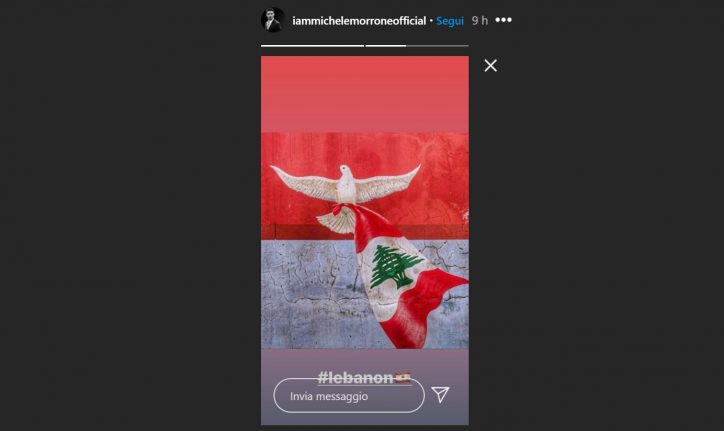Click the 9 h timestamp
Screen dimensions: 724x431
pos(480,20)
